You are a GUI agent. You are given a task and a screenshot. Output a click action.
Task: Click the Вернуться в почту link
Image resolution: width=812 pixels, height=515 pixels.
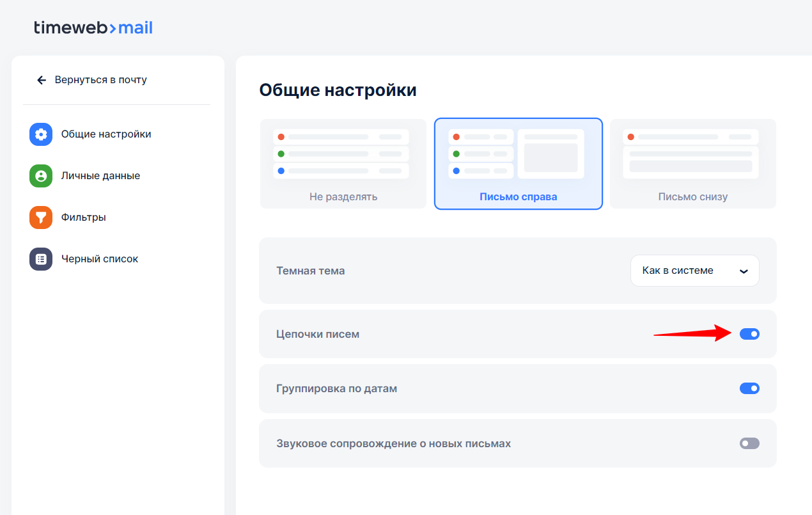(x=100, y=80)
